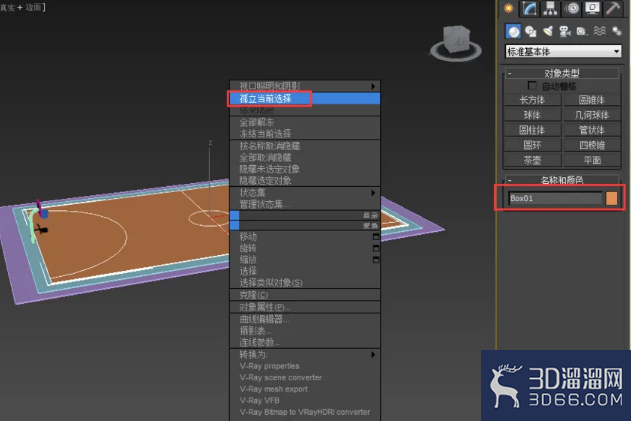Choose 连线参数 menu entry
This screenshot has width=631, height=421.
(x=305, y=343)
